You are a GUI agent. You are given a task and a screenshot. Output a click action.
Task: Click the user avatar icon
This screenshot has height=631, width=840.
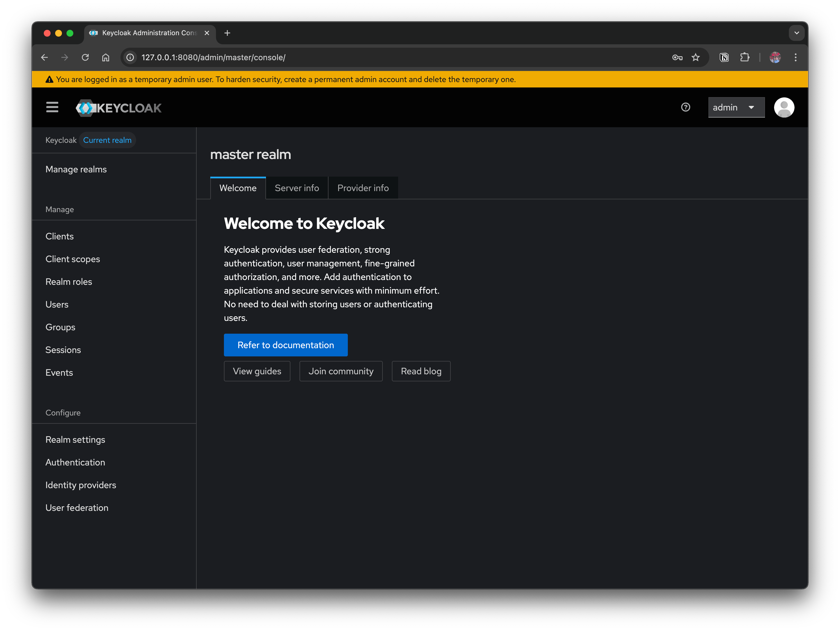[x=784, y=108]
